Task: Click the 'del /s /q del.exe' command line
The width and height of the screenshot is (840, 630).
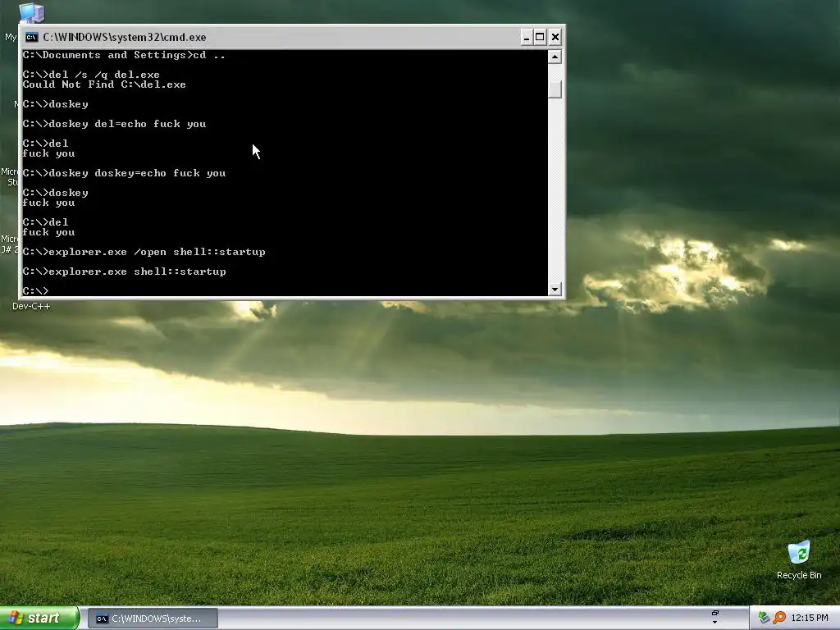Action: pos(91,75)
